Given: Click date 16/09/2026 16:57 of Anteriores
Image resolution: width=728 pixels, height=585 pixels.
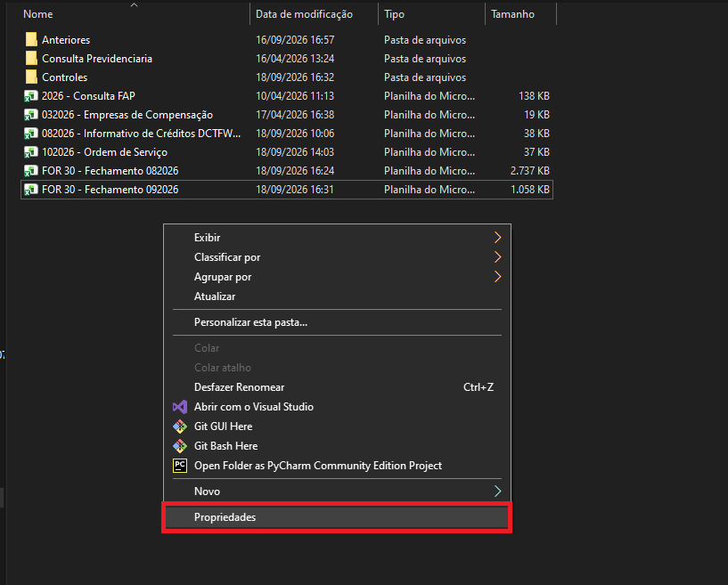Looking at the screenshot, I should pyautogui.click(x=295, y=40).
